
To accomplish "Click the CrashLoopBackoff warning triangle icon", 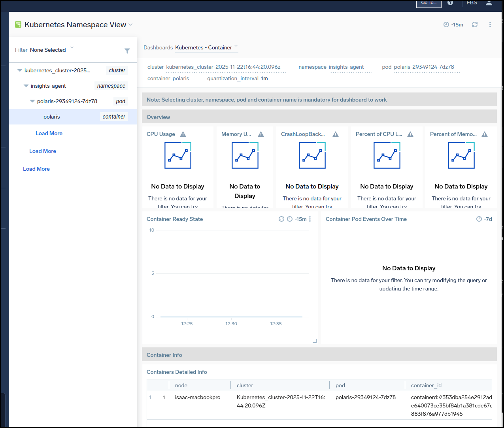I will [336, 134].
